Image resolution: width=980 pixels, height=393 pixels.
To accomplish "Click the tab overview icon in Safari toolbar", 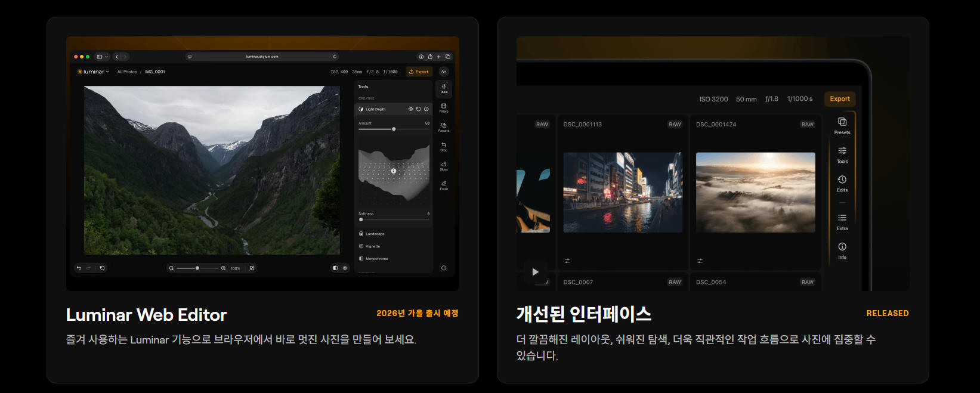I will click(x=447, y=57).
